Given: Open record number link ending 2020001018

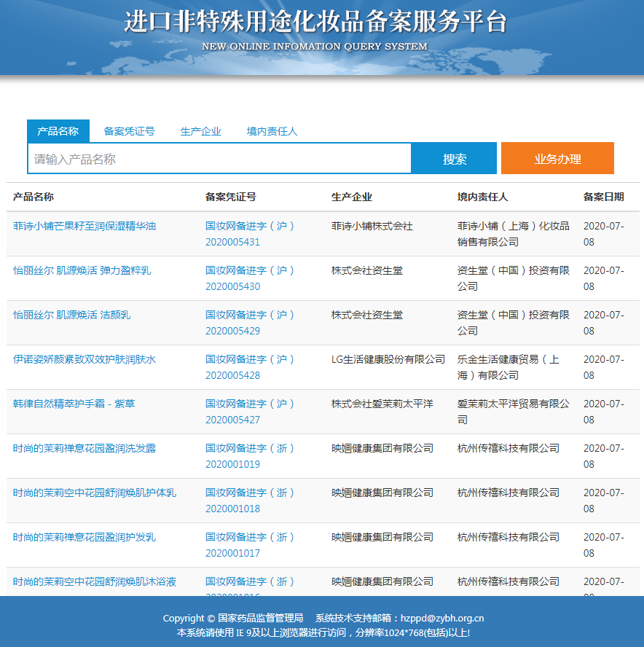Looking at the screenshot, I should coord(250,501).
